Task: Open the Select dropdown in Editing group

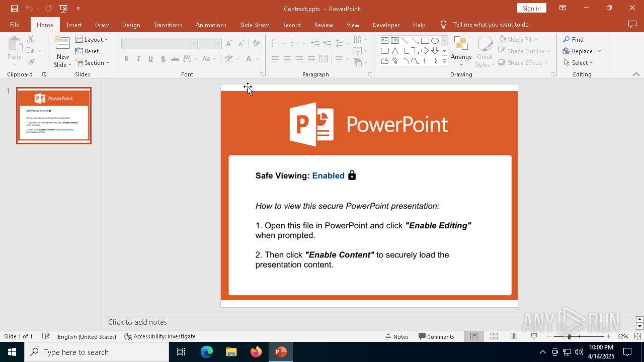Action: pyautogui.click(x=578, y=63)
